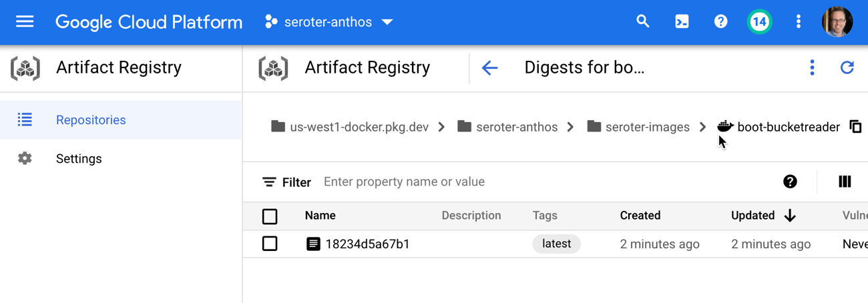
Task: Open the digests page more-actions menu
Action: 812,67
